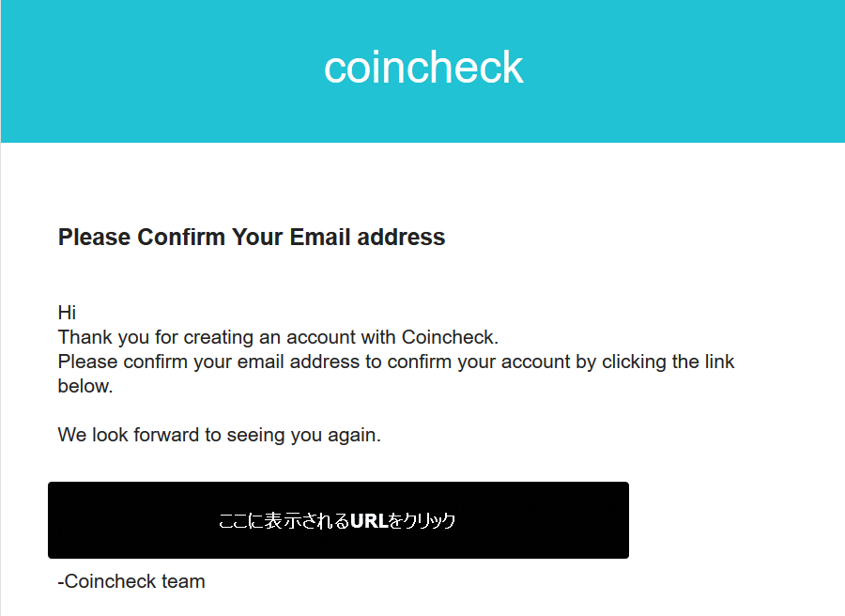845x616 pixels.
Task: Click the word below. in the message
Action: (85, 386)
